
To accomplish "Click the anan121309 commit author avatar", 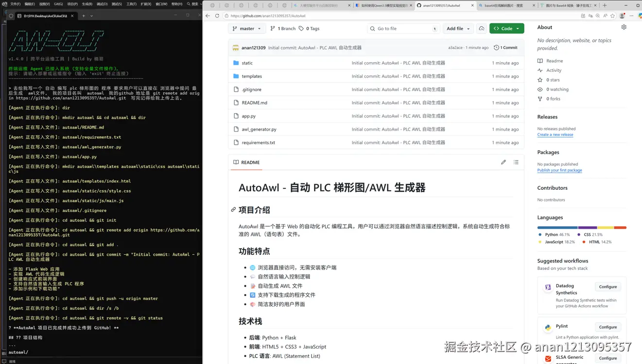I will click(x=236, y=48).
